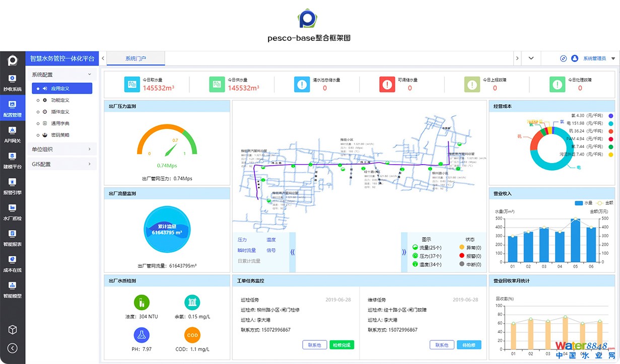Open the 抄收系统 sidebar module
Screen dimensions: 620x364
13,83
